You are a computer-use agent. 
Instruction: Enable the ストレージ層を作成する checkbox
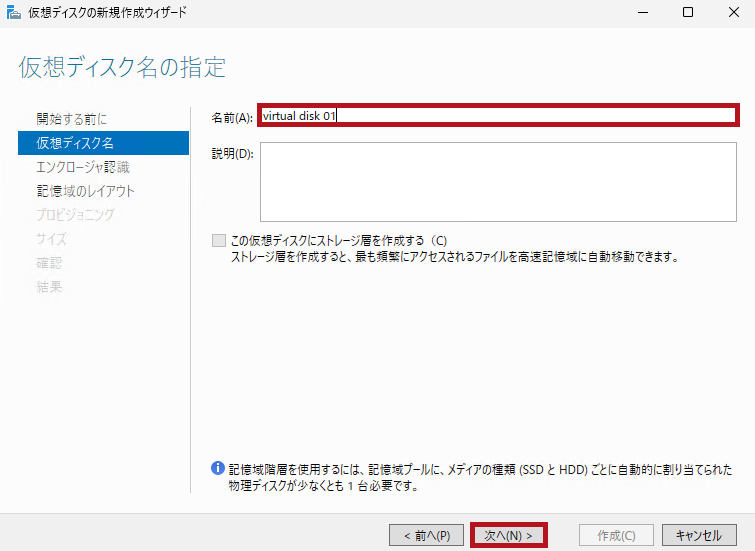click(x=218, y=241)
